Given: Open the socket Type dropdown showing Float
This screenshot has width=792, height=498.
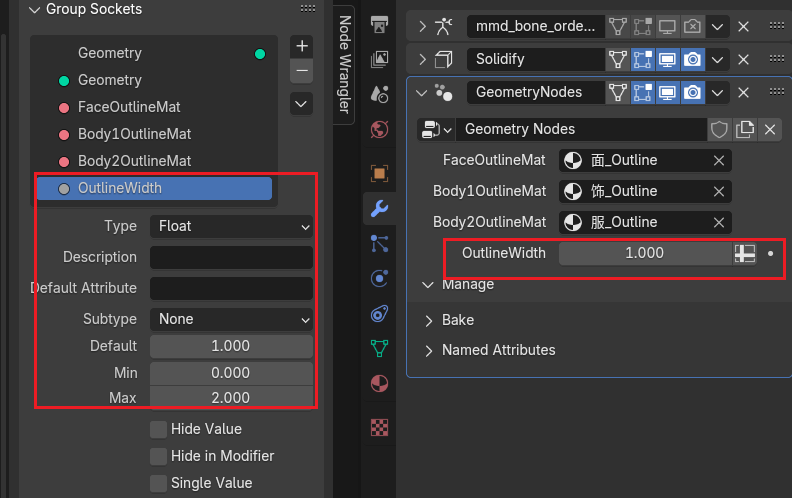Looking at the screenshot, I should click(x=231, y=226).
